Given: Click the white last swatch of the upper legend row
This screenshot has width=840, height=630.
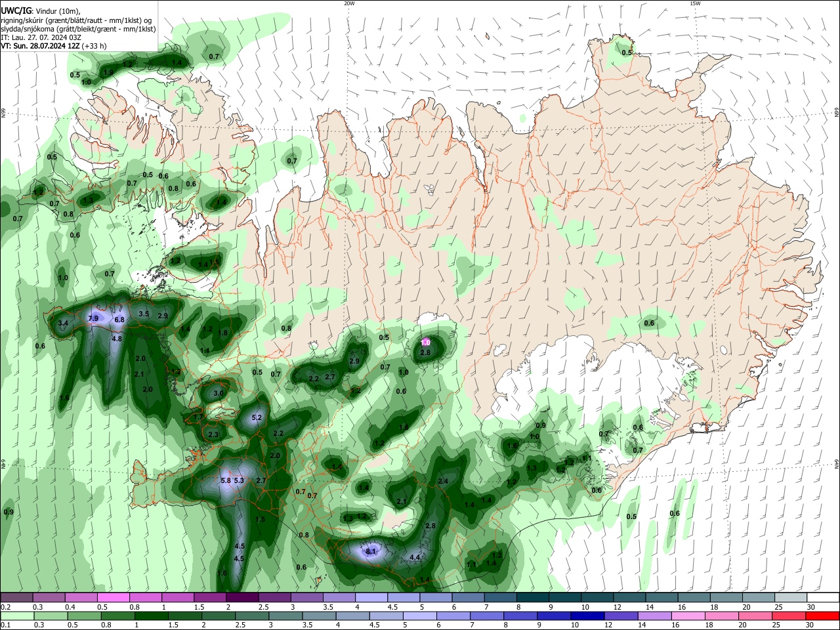Looking at the screenshot, I should tap(823, 598).
